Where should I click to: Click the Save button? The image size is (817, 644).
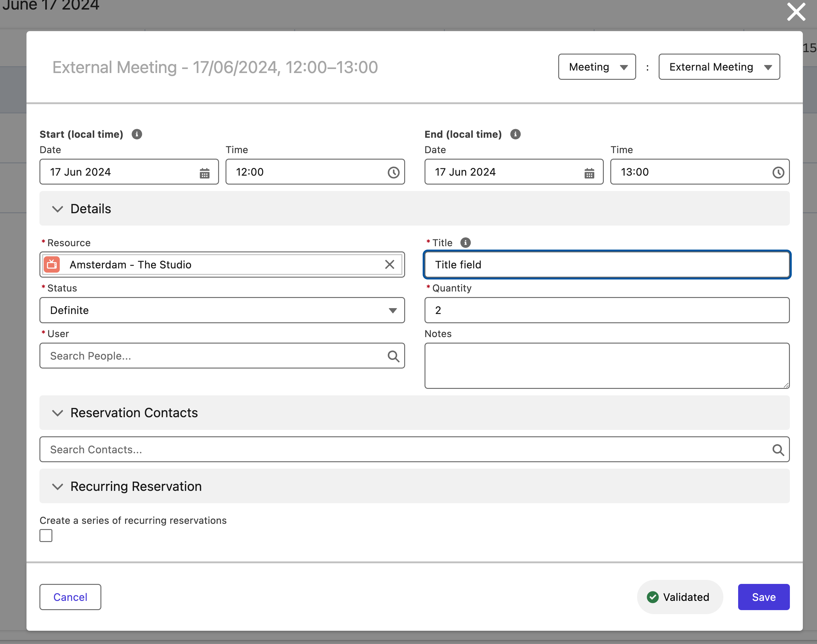[x=763, y=597]
